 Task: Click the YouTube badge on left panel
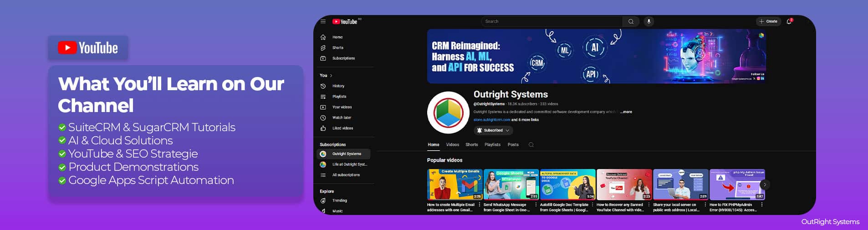[88, 48]
